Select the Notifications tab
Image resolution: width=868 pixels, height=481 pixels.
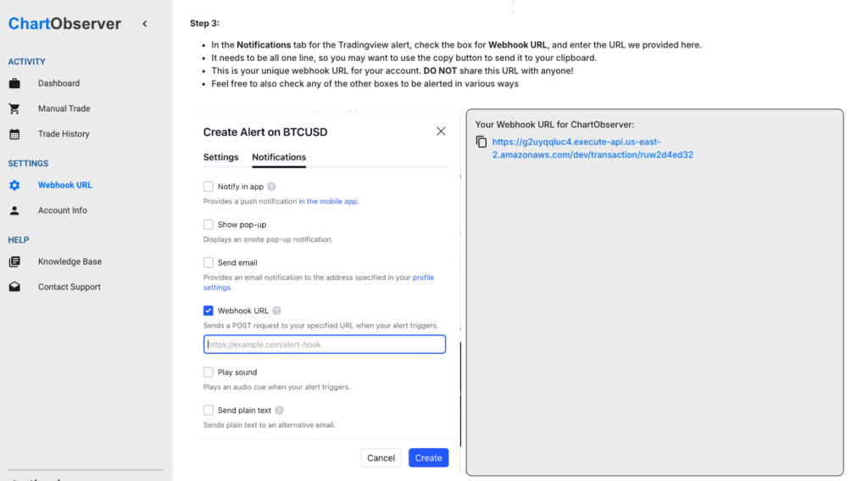[x=279, y=158]
